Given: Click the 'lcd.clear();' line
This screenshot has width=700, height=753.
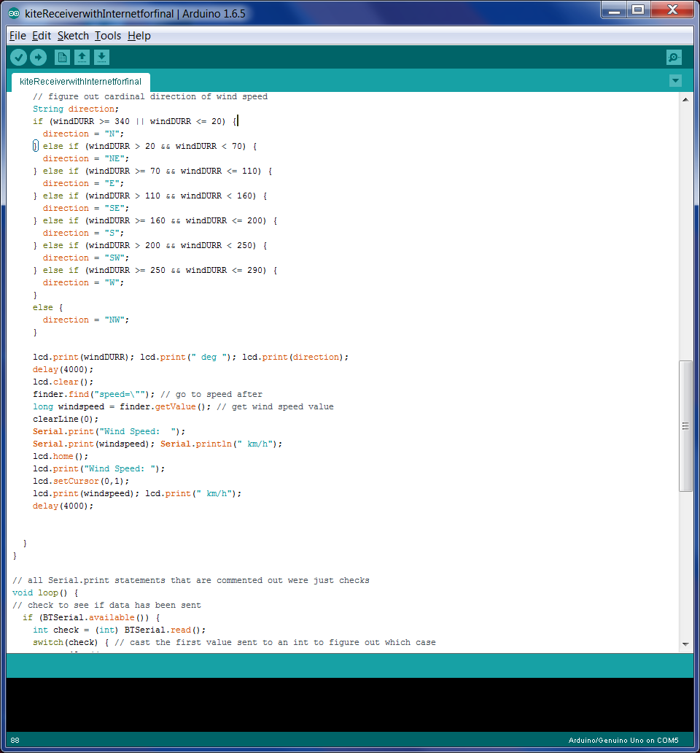Looking at the screenshot, I should [63, 382].
